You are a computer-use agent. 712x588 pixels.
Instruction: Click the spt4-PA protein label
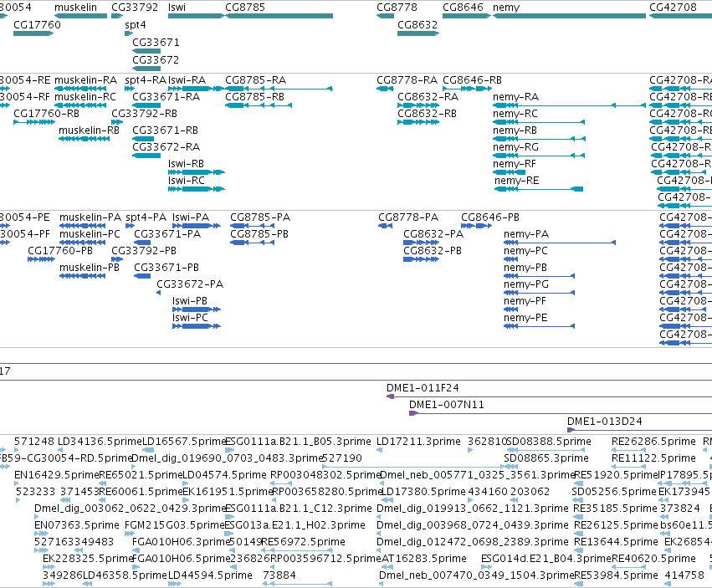[146, 218]
